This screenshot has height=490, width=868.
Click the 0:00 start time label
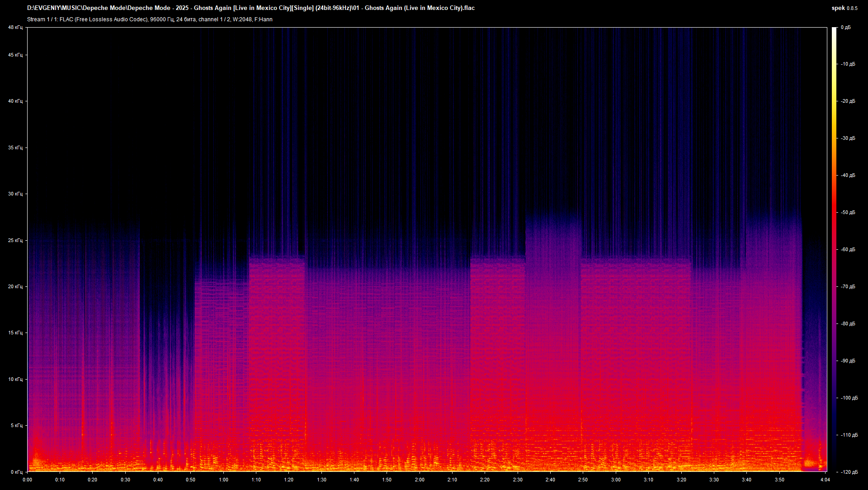pos(27,480)
